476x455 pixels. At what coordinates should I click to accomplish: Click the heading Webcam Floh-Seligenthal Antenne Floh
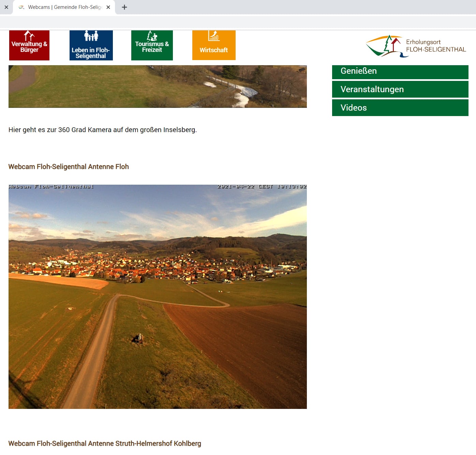(x=69, y=167)
